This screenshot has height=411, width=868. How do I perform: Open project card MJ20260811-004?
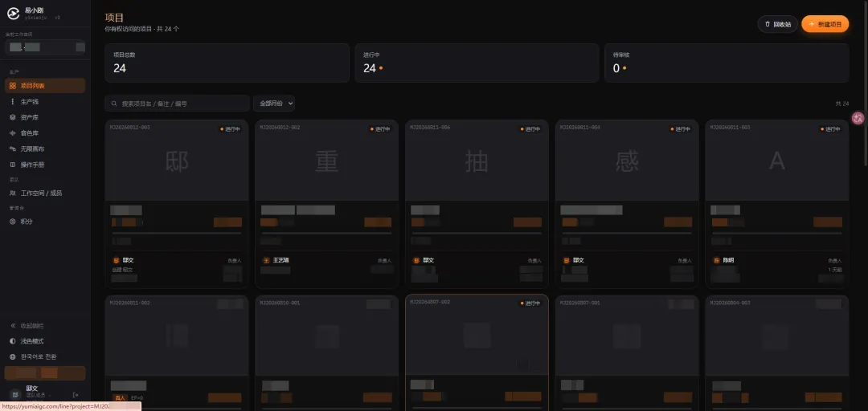[627, 204]
